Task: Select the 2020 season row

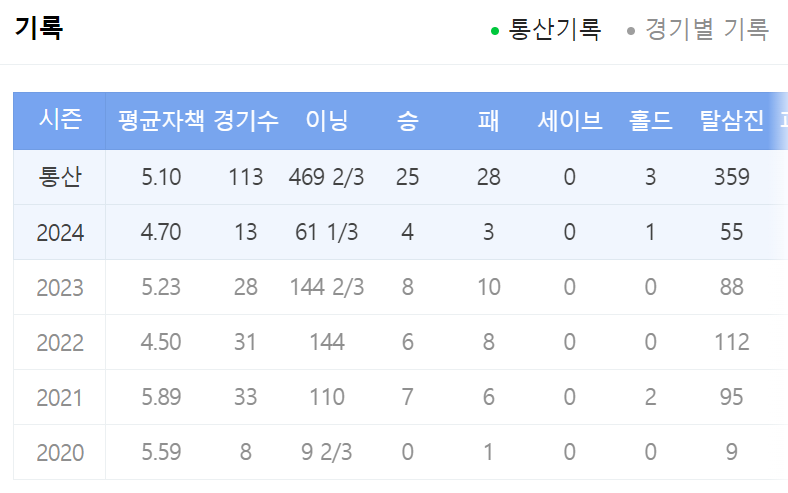Action: tap(401, 452)
